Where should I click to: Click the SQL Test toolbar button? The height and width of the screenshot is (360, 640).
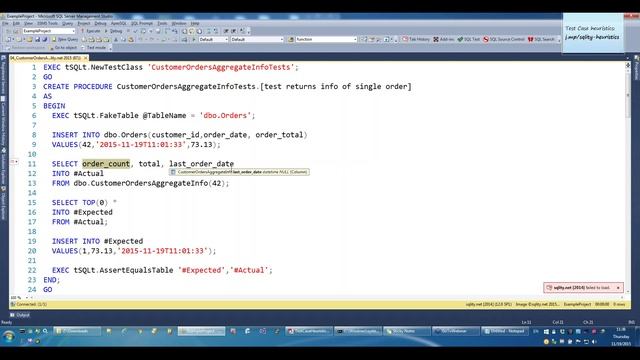pos(469,40)
